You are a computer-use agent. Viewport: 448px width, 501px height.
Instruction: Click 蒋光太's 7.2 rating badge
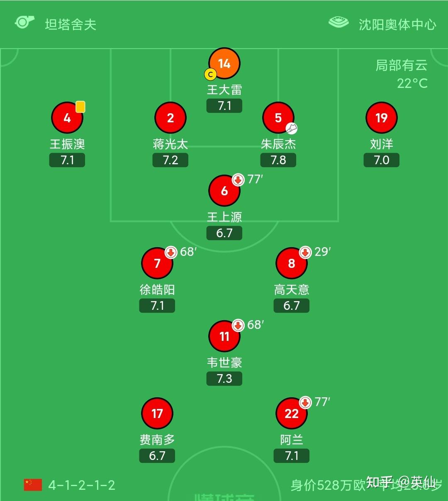(170, 160)
